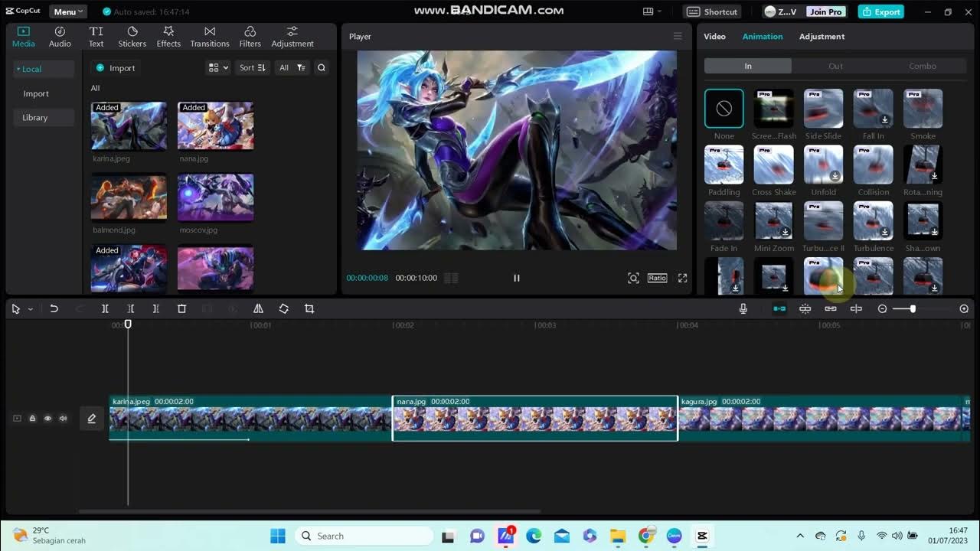Click the Rotate icon in timeline toolbar
This screenshot has width=980, height=551.
[x=283, y=308]
